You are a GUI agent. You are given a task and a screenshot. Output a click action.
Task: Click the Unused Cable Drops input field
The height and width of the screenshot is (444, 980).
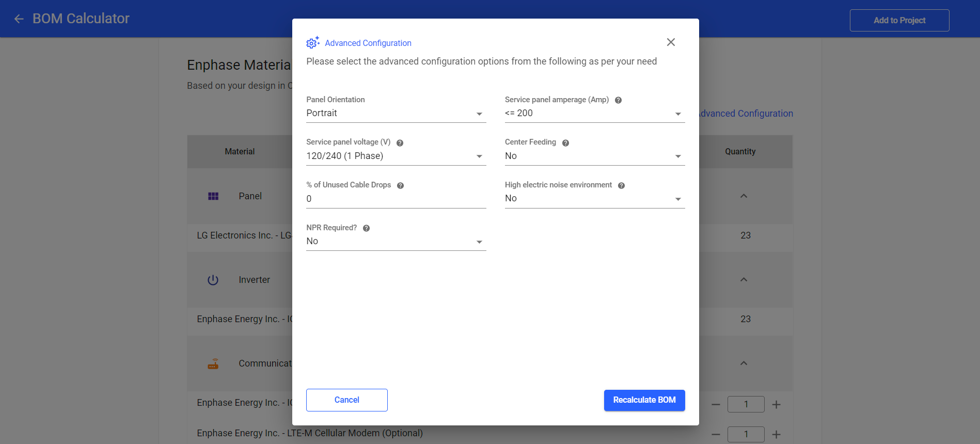[396, 199]
